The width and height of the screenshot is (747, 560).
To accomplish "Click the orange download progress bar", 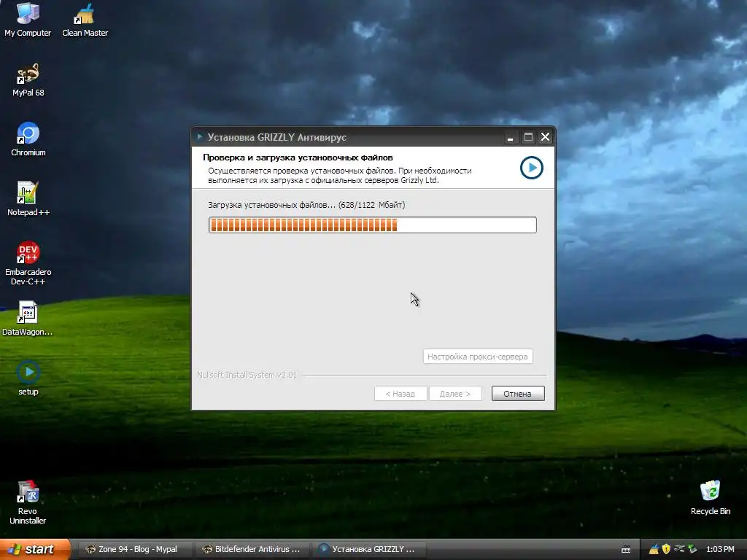I will click(373, 225).
